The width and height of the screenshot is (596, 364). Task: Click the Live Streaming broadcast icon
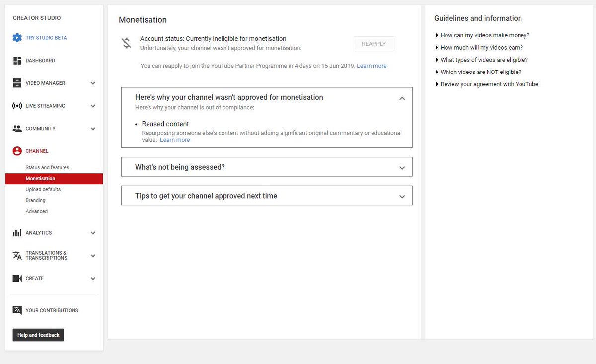click(17, 106)
